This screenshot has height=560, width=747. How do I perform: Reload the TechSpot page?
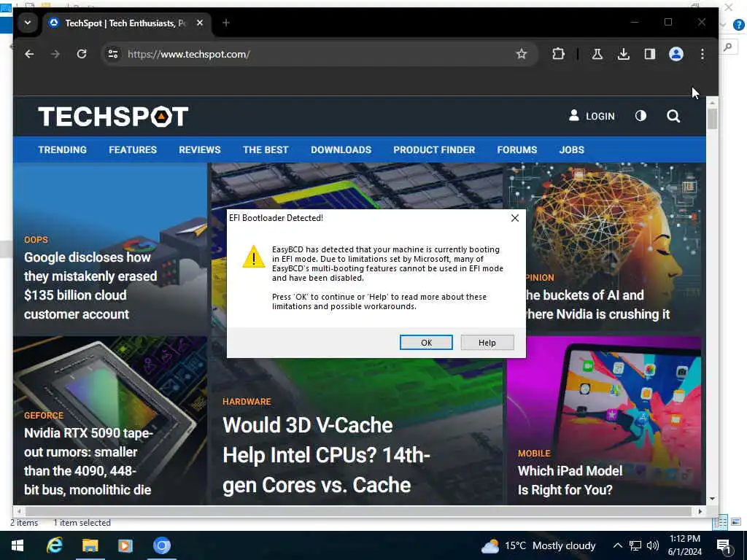coord(82,54)
